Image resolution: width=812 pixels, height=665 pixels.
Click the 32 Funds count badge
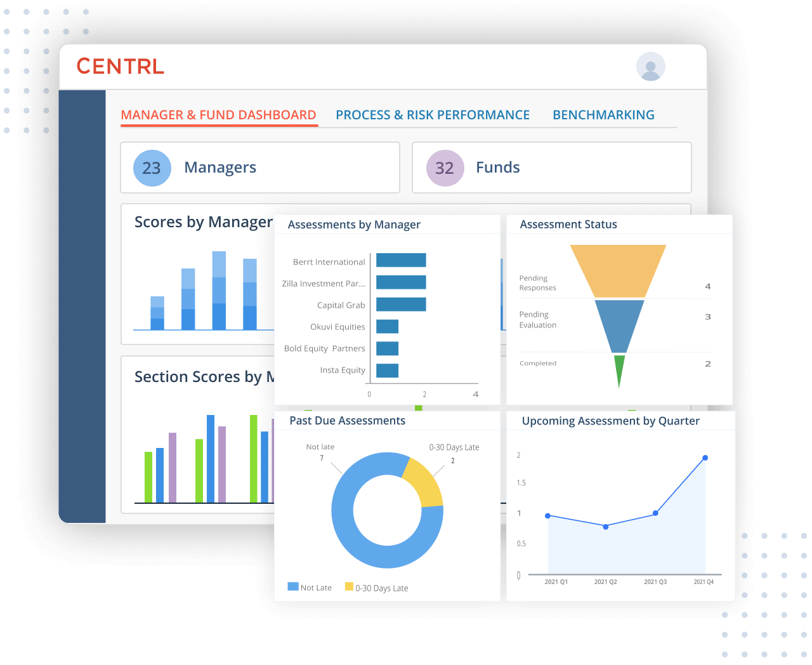(x=445, y=168)
